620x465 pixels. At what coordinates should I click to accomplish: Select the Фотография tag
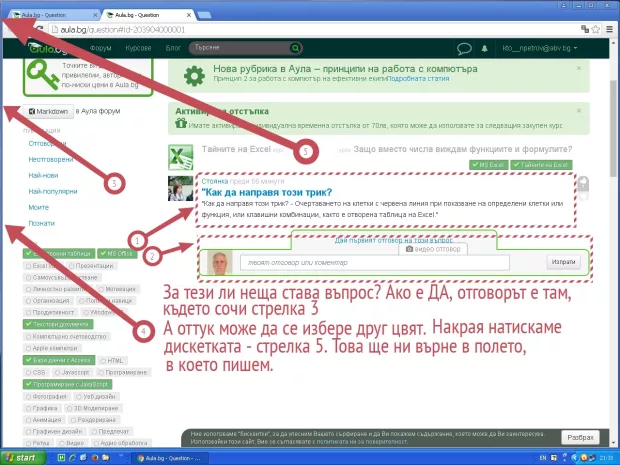click(46, 396)
